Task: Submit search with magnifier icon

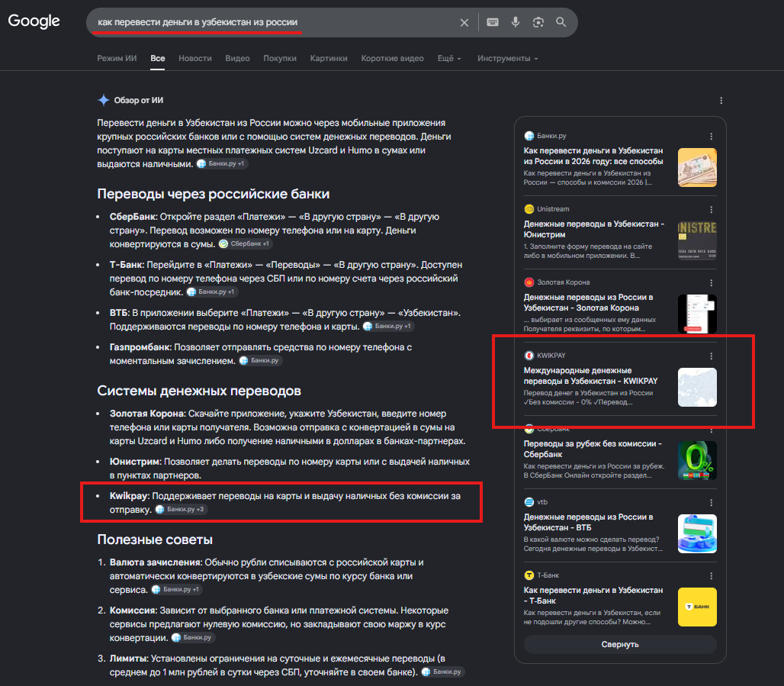Action: point(561,22)
